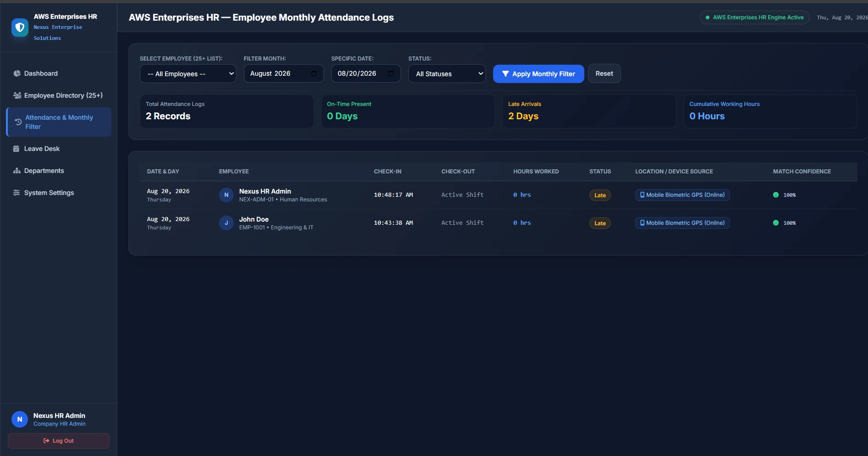
Task: Click the MATCH CONFIDENCE column header
Action: click(802, 172)
